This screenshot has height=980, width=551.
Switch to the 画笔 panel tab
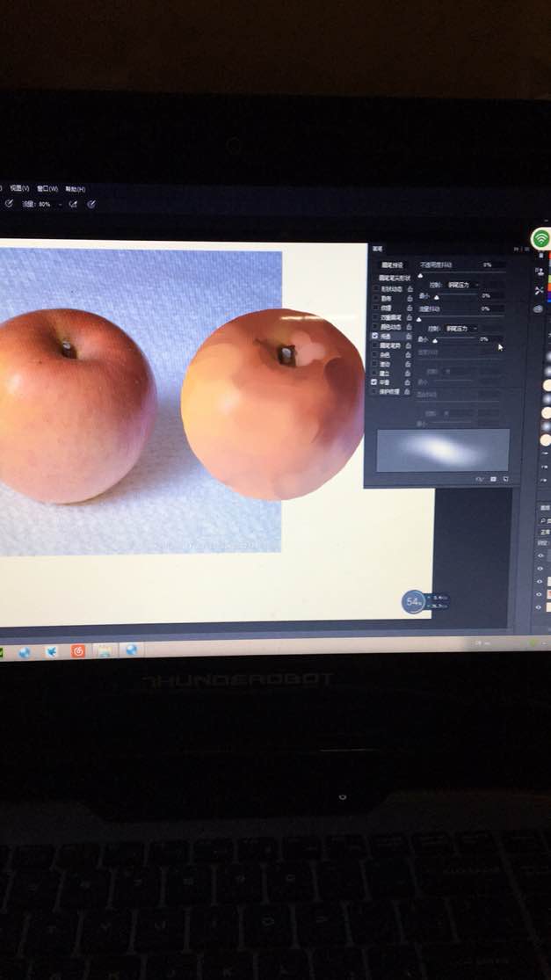(x=377, y=249)
